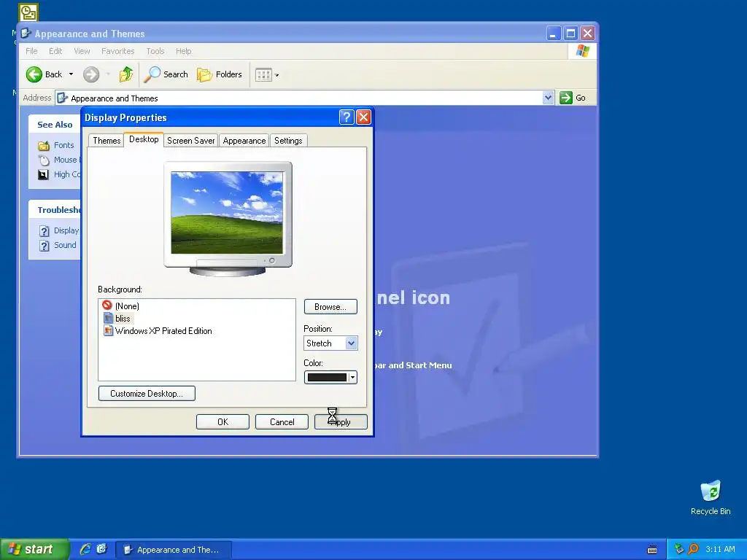Click the Forward arrow icon
This screenshot has height=560, width=747.
pos(91,74)
